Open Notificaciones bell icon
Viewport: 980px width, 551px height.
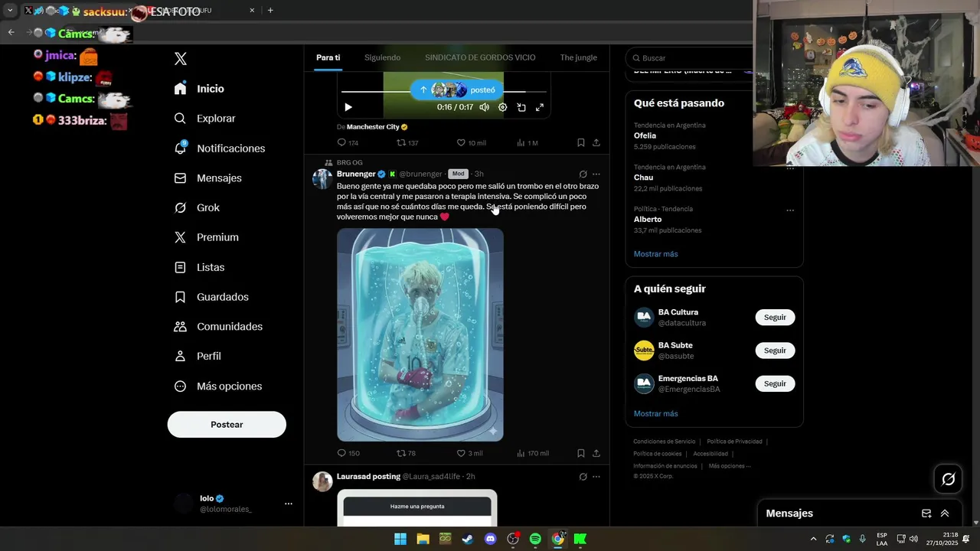(180, 148)
